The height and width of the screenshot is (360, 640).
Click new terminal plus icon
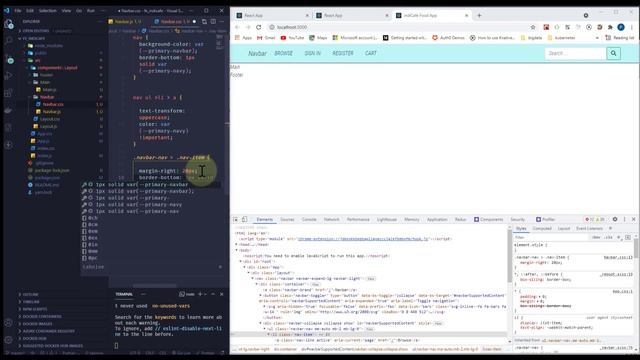200,294
